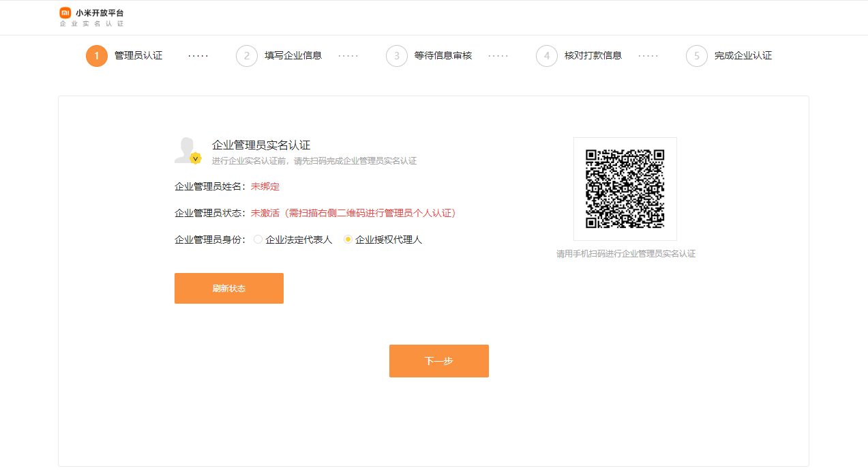Click the 小米开放平台 title text

[100, 13]
